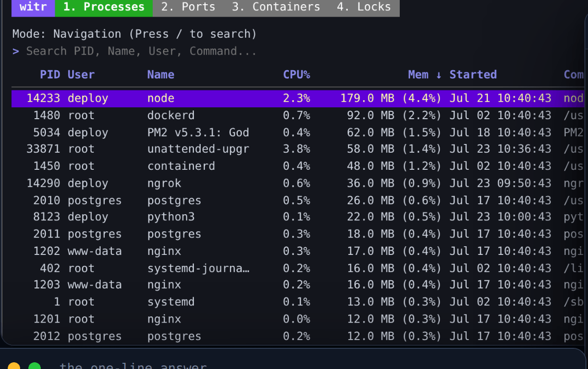Click the "ngrok" process name
This screenshot has height=369, width=588.
pyautogui.click(x=164, y=183)
